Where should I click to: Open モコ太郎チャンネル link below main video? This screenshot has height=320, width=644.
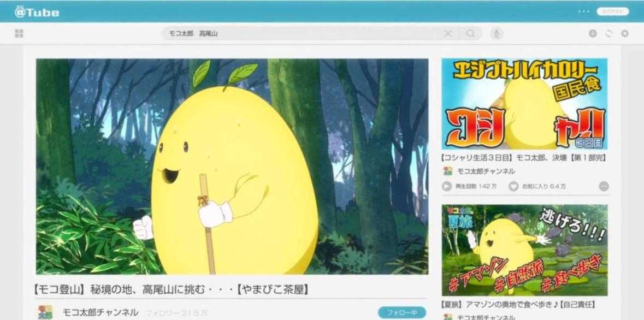[100, 313]
